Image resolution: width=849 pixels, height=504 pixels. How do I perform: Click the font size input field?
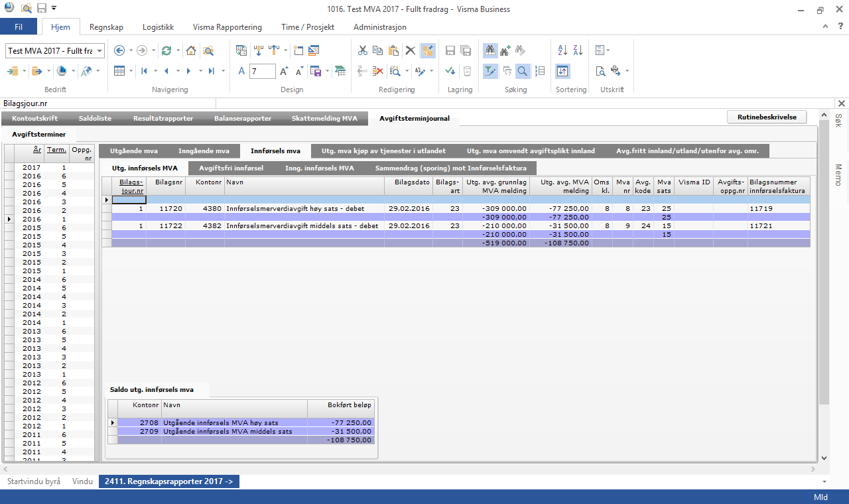[x=263, y=71]
